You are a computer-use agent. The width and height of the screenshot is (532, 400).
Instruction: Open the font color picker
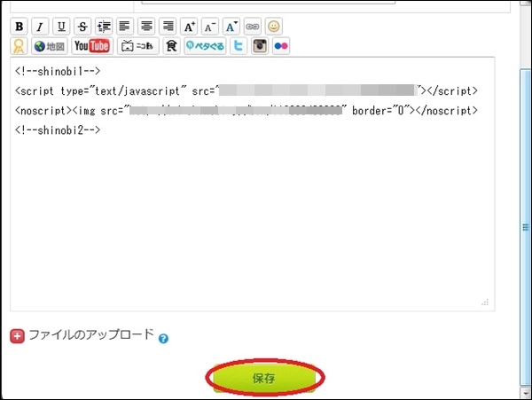pos(231,27)
